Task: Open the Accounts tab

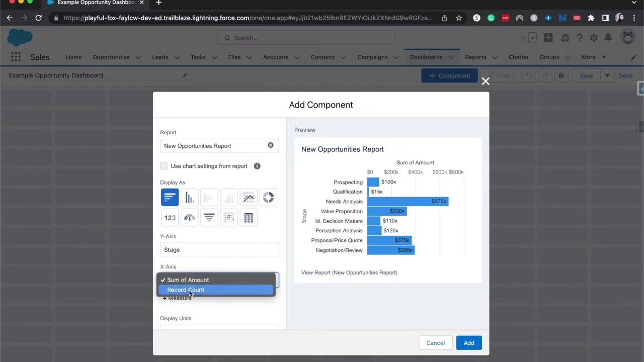Action: click(x=276, y=57)
